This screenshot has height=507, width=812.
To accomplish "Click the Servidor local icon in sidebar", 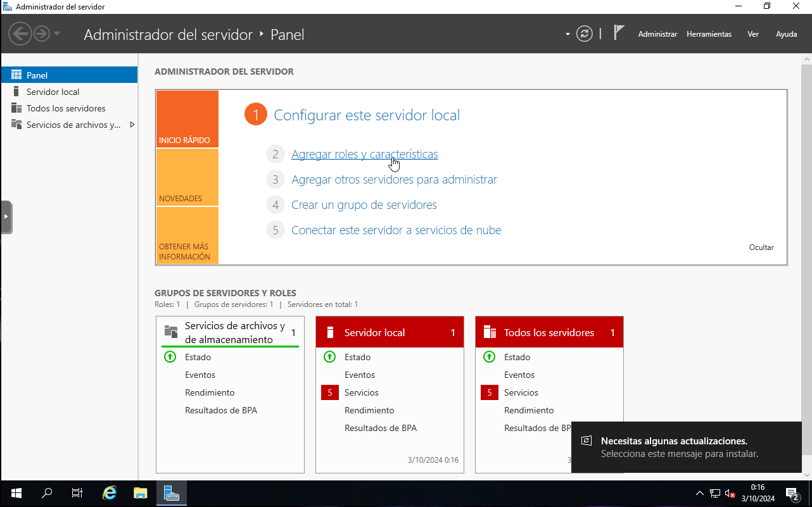I will tap(16, 92).
